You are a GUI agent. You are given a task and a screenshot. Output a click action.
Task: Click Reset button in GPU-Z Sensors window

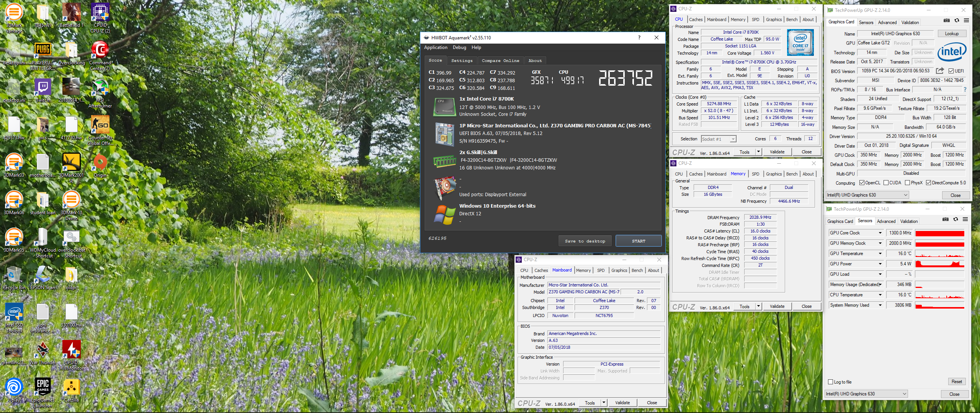(x=957, y=382)
